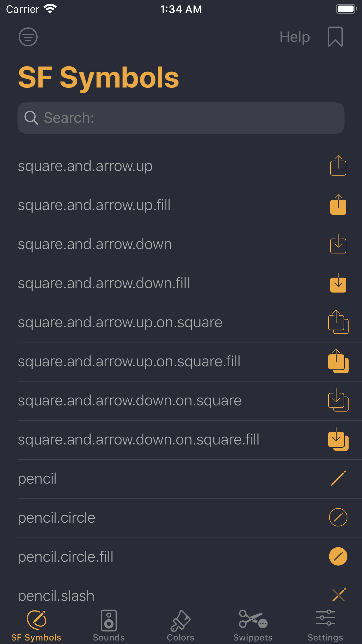Tap the square.and.arrow.up.on.square.fill icon
The image size is (362, 644).
(x=338, y=361)
